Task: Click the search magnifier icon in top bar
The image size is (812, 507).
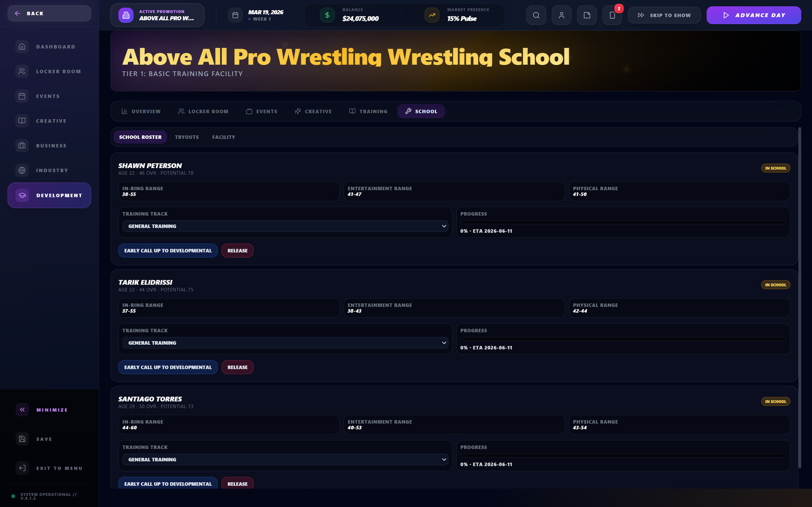Action: pyautogui.click(x=536, y=15)
